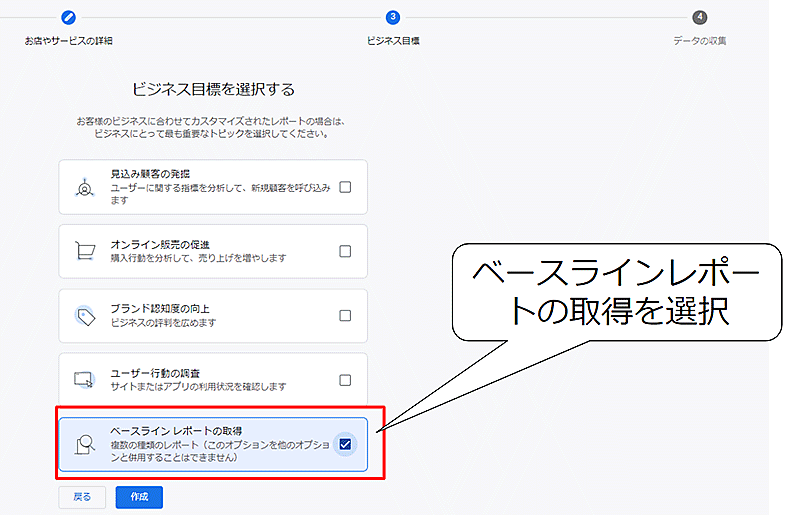Click the brand awareness tag icon
Image resolution: width=800 pixels, height=515 pixels.
point(85,316)
